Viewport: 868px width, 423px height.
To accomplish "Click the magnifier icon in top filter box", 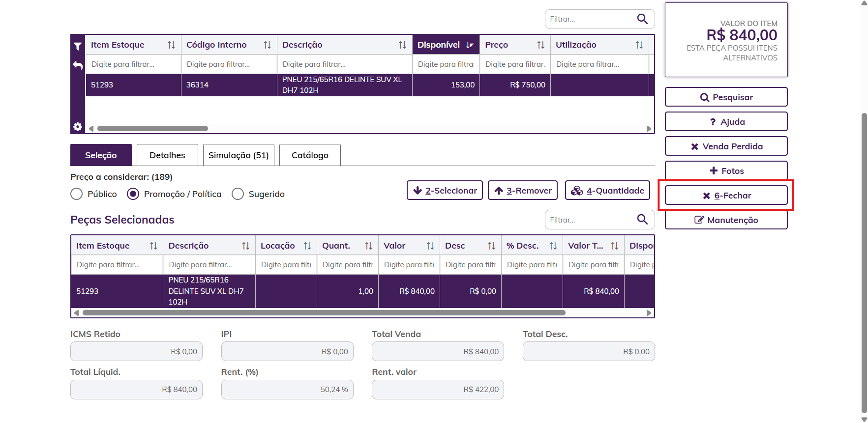I will click(642, 19).
